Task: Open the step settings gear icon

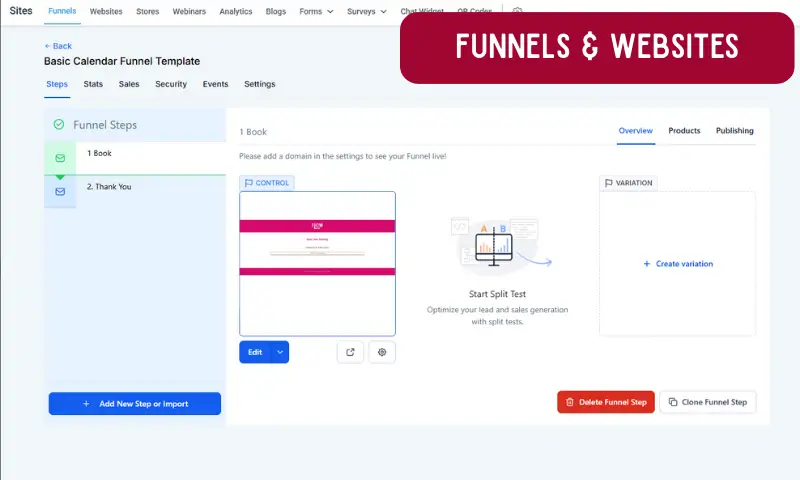Action: tap(382, 352)
